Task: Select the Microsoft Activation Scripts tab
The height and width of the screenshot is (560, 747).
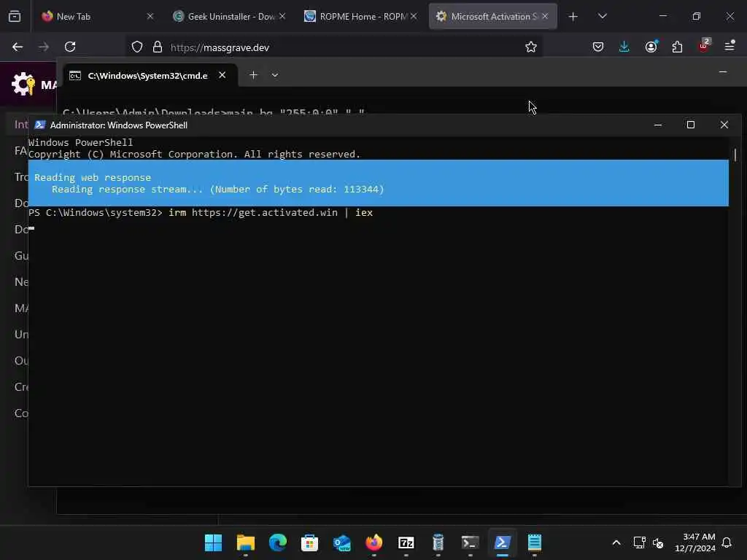Action: click(492, 16)
